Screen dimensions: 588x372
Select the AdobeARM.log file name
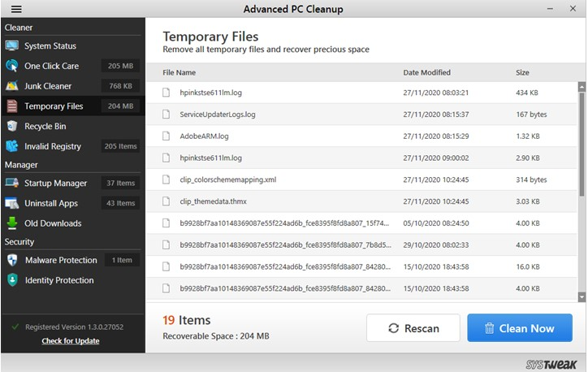[204, 136]
